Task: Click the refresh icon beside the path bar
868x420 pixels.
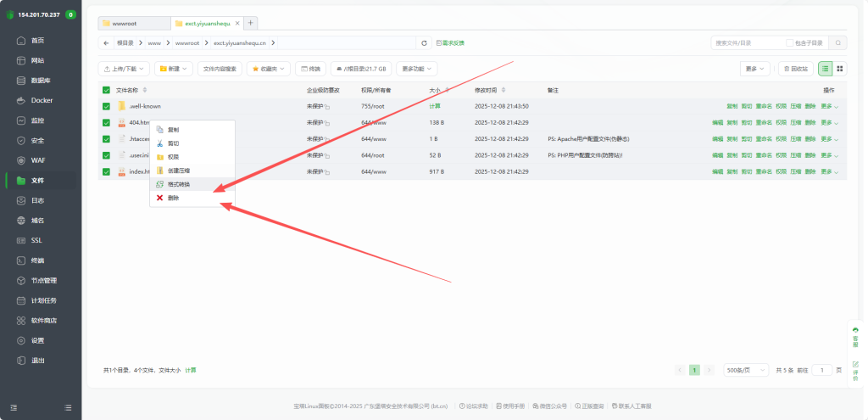Action: click(x=424, y=42)
